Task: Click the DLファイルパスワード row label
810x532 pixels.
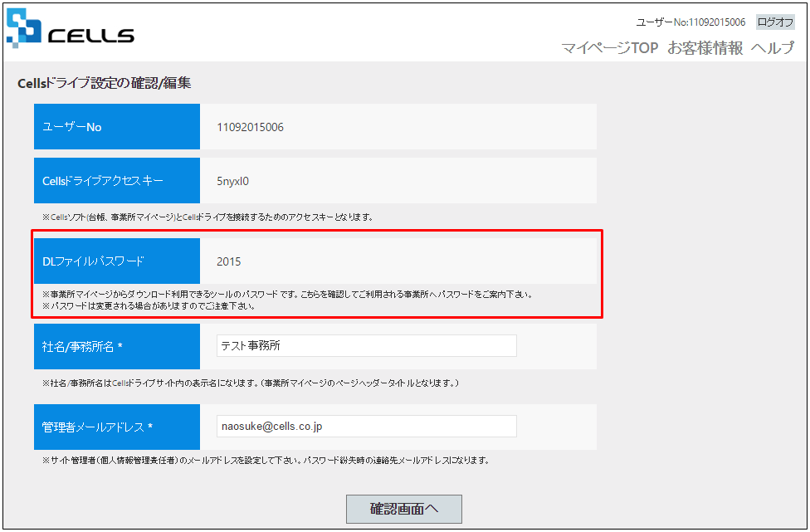Action: 117,261
